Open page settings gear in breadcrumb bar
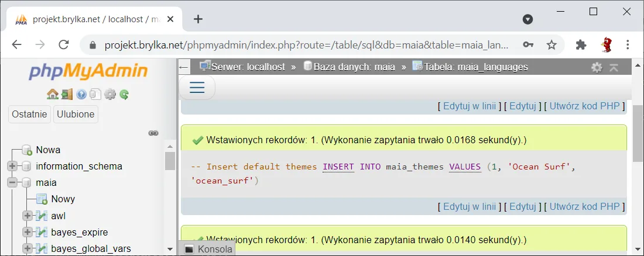 (x=597, y=67)
